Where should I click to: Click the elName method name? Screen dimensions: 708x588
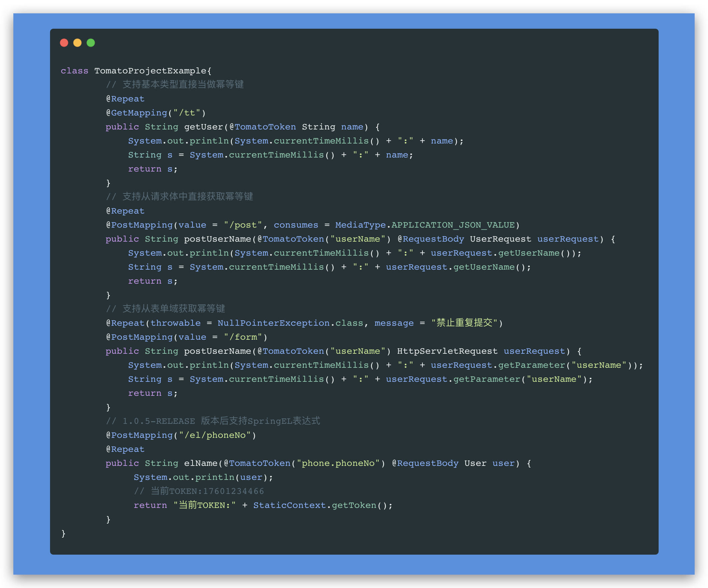click(x=201, y=464)
